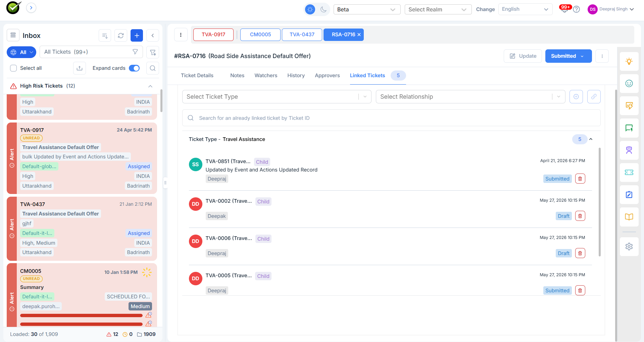The width and height of the screenshot is (644, 342).
Task: Open inbox search magnifier icon
Action: (x=153, y=68)
